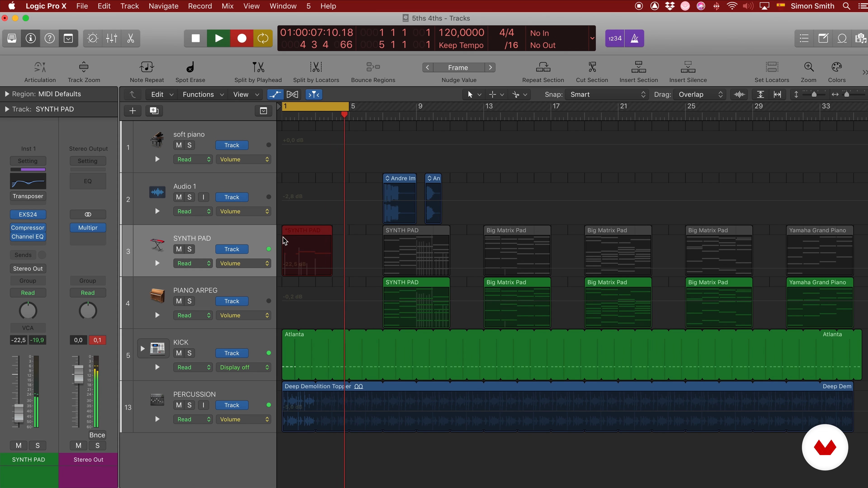The image size is (868, 488).
Task: Click the Zoom magnifier toolbar icon
Action: tap(809, 67)
